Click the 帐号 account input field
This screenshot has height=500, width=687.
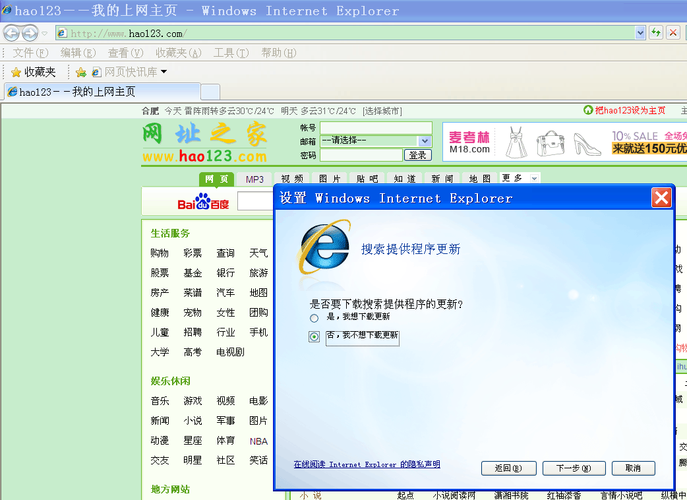pos(376,128)
